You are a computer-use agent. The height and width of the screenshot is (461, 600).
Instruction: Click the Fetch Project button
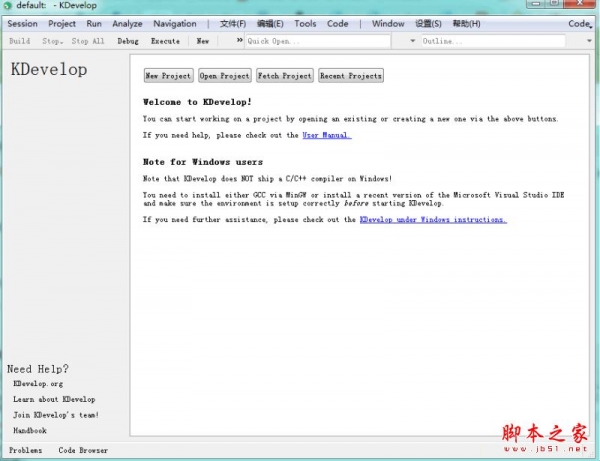(285, 76)
